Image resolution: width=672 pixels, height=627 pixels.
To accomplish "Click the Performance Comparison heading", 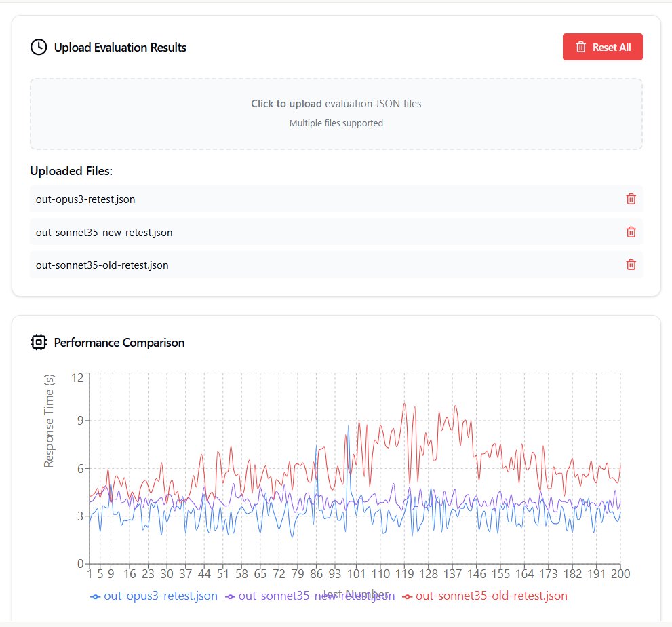I will tap(119, 343).
